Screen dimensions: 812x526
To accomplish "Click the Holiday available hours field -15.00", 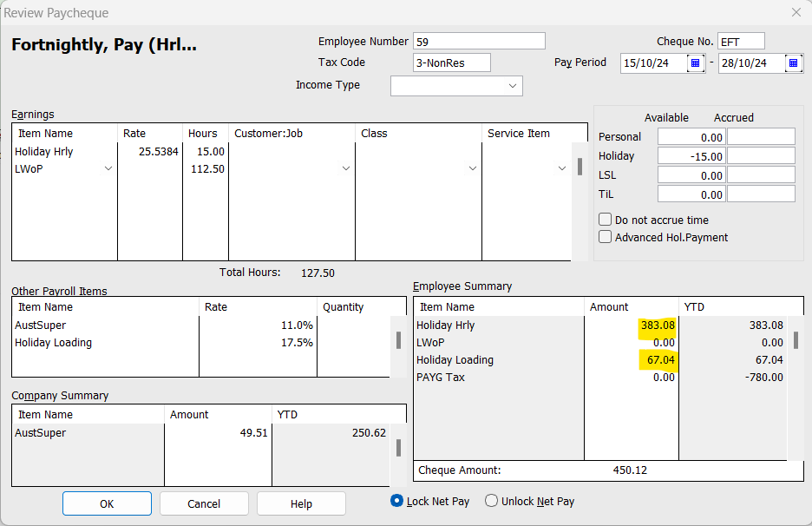I will click(692, 156).
